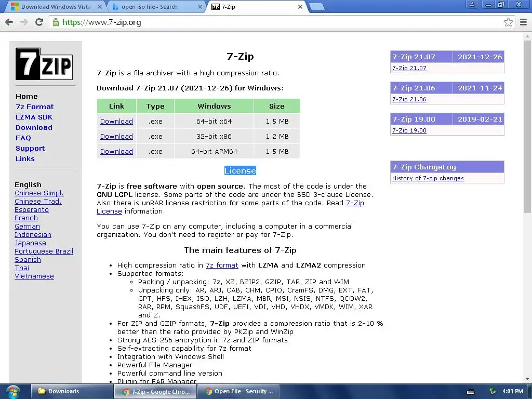Click the scrollbar down arrow
532x399 pixels.
(527, 379)
